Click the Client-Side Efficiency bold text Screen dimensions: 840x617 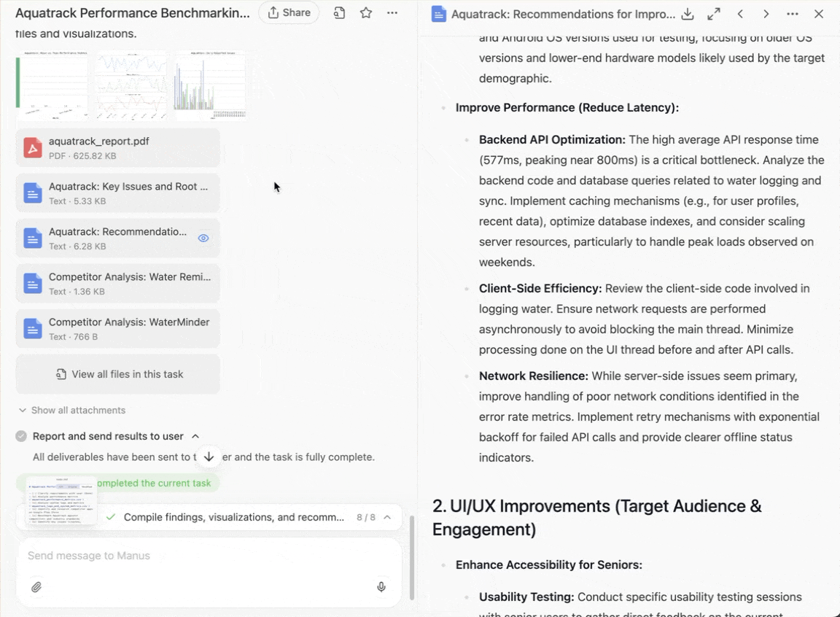click(x=540, y=289)
